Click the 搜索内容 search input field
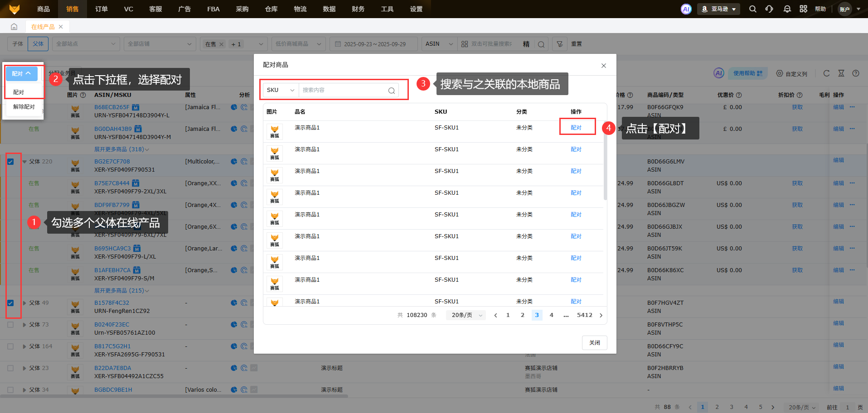 [344, 90]
